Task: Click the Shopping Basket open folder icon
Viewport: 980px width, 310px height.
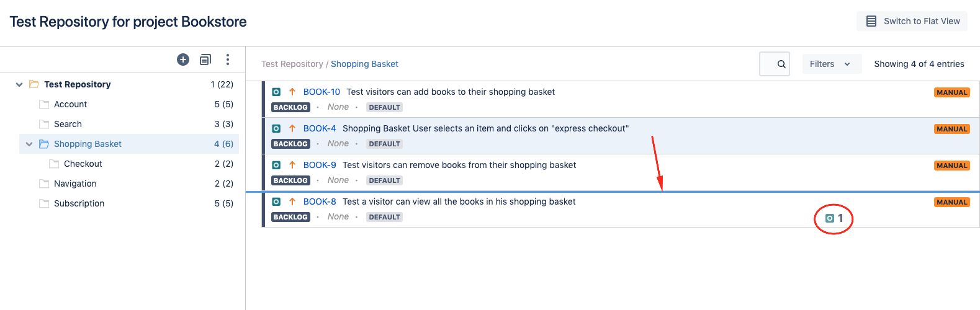Action: coord(44,144)
